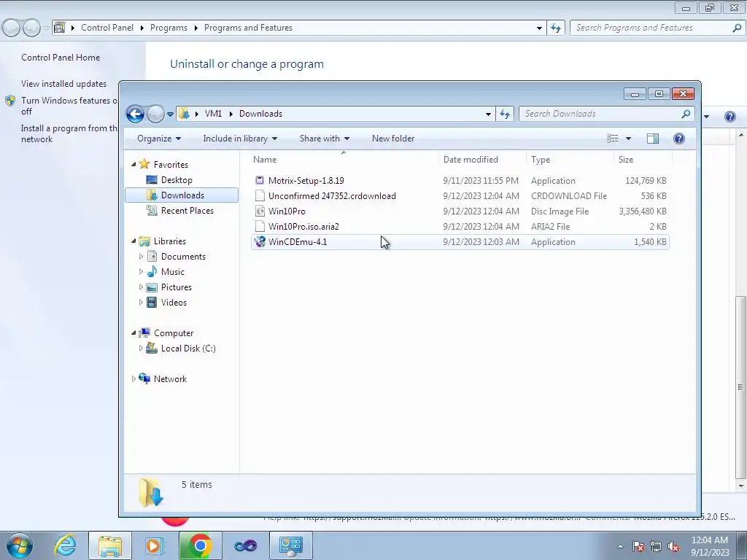Click the Documents library icon
The image size is (747, 560).
click(x=152, y=256)
